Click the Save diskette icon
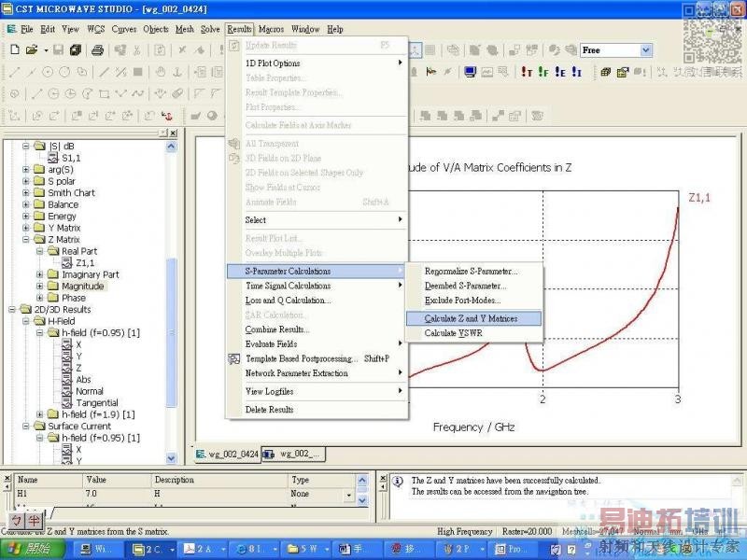 click(x=58, y=49)
